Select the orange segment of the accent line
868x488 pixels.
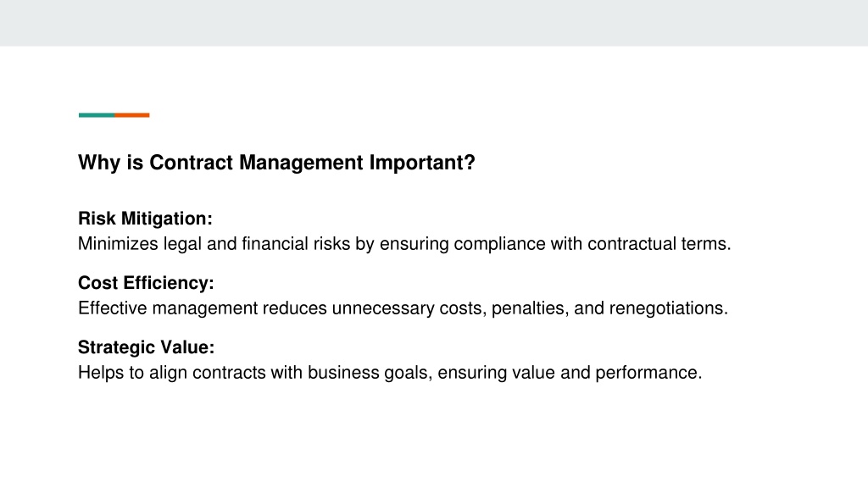point(131,115)
